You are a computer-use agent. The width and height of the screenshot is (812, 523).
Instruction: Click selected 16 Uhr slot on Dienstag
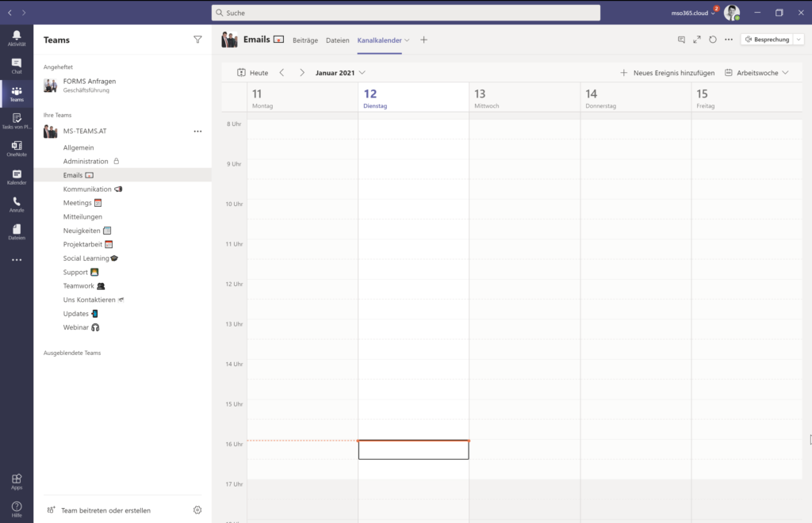pos(413,449)
